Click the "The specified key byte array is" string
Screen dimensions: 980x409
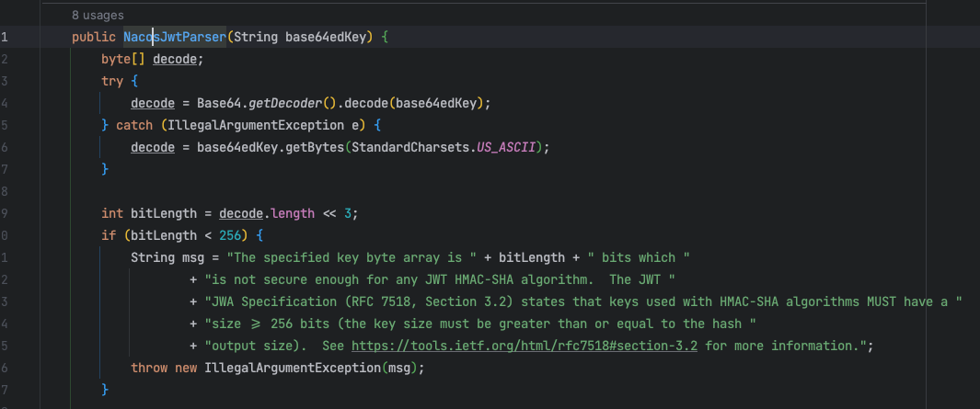tap(352, 257)
